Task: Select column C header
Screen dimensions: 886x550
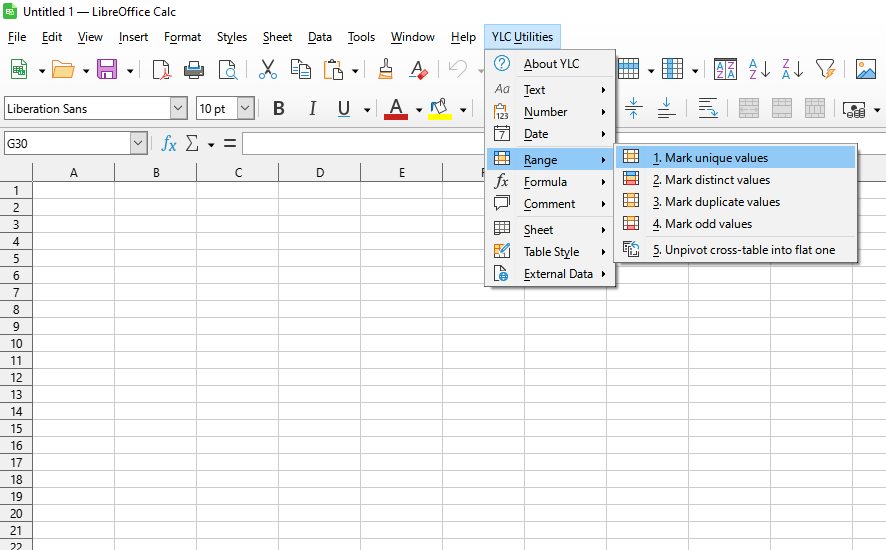Action: tap(238, 173)
